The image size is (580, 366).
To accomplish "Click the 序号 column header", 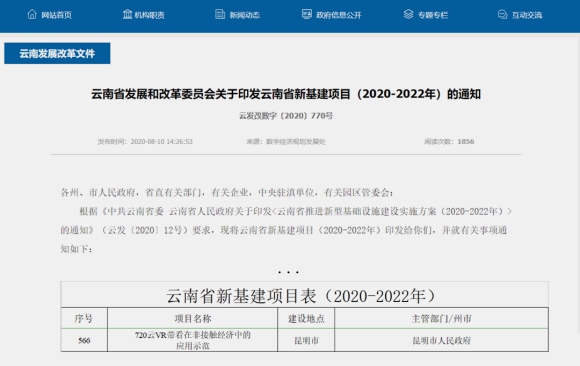I will (x=84, y=318).
